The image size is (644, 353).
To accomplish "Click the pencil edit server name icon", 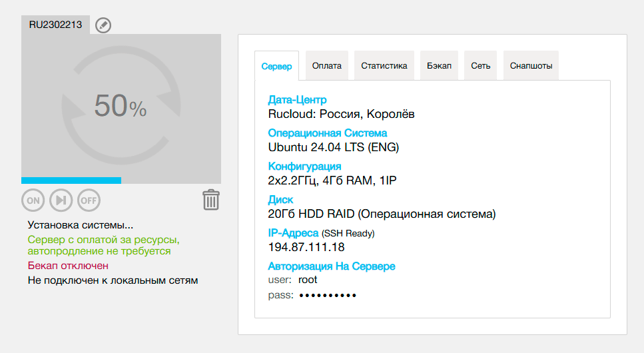I will point(103,25).
